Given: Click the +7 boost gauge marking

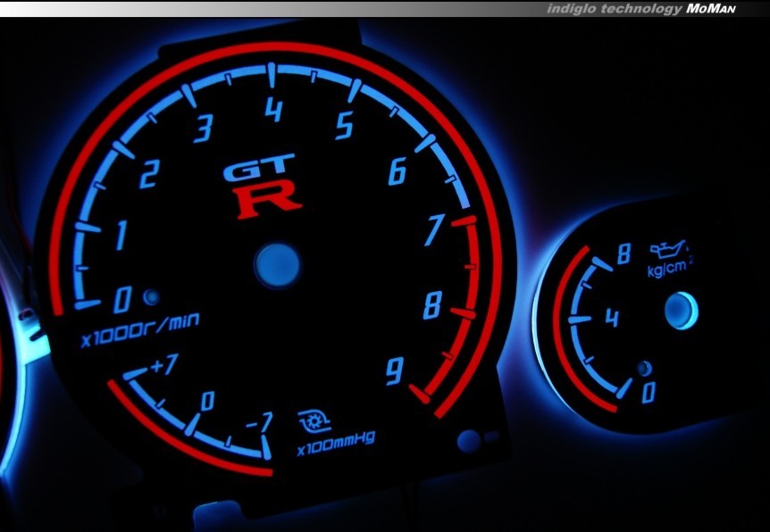Looking at the screenshot, I should [x=163, y=365].
